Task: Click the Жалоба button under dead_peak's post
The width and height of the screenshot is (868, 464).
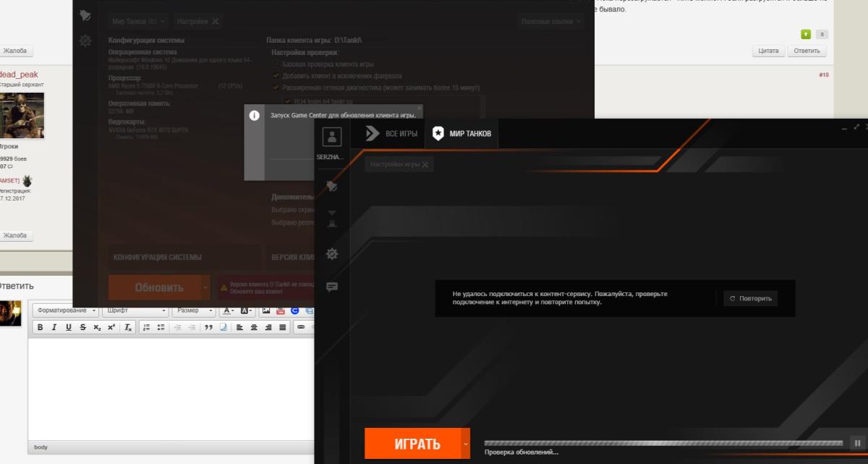Action: pyautogui.click(x=15, y=235)
